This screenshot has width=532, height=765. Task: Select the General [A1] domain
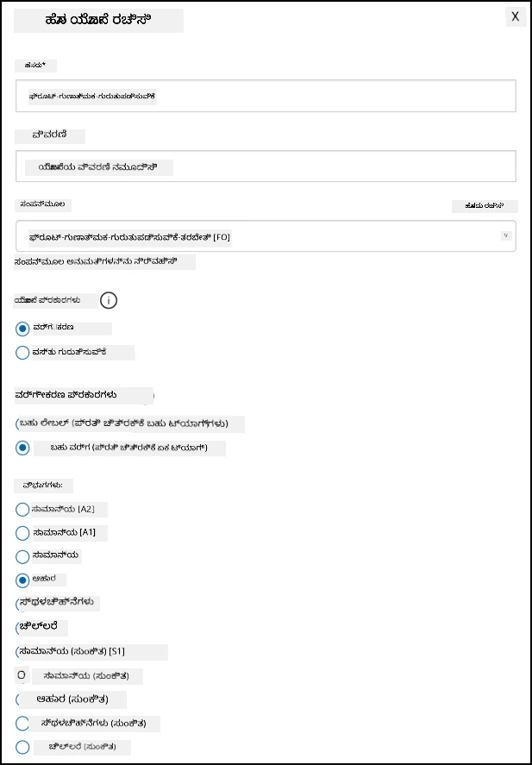pyautogui.click(x=22, y=533)
